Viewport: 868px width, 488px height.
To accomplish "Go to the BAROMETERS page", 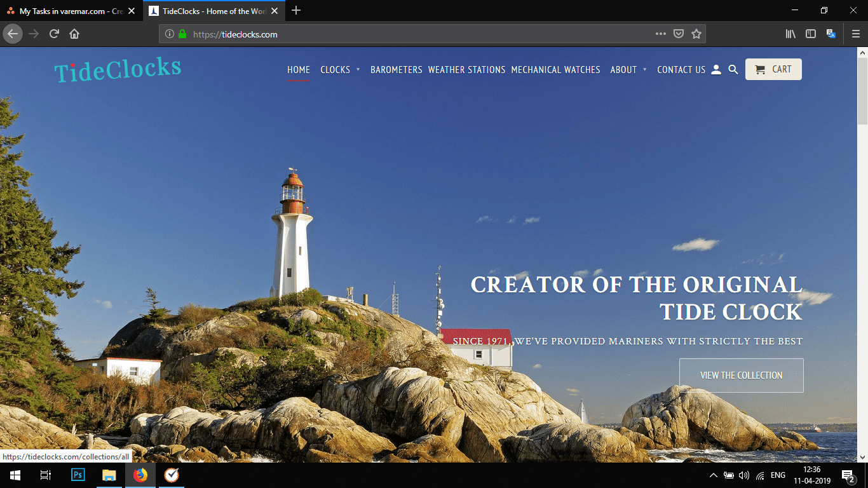I will [397, 70].
